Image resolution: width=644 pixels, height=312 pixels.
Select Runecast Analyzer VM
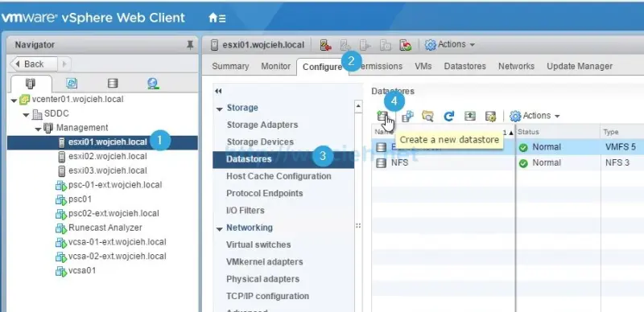point(105,228)
